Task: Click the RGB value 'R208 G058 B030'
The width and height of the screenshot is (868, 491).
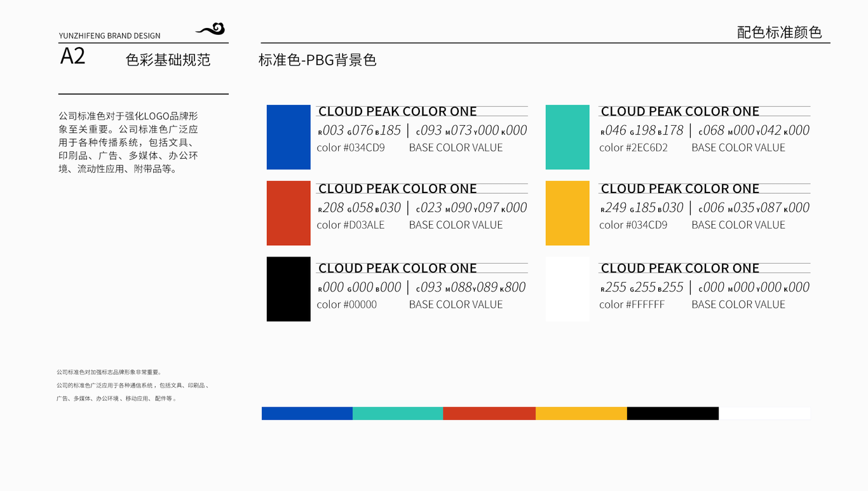Action: 360,208
